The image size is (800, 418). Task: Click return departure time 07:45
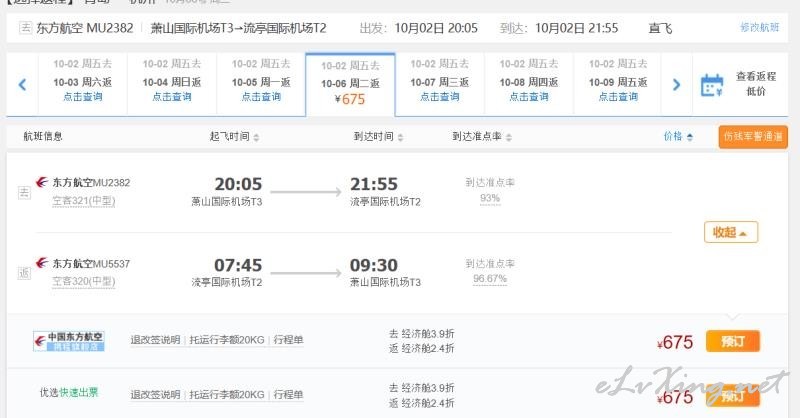point(238,265)
